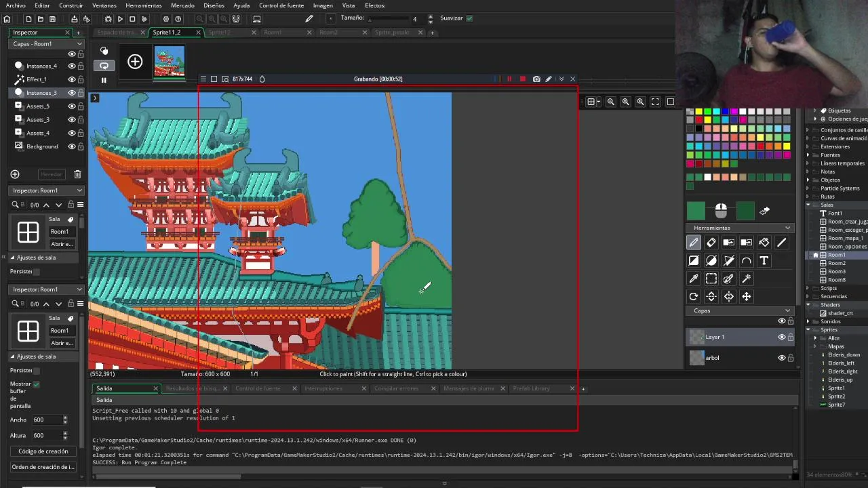Switch to Compilar errores output tab
Image resolution: width=868 pixels, height=488 pixels.
tap(397, 389)
